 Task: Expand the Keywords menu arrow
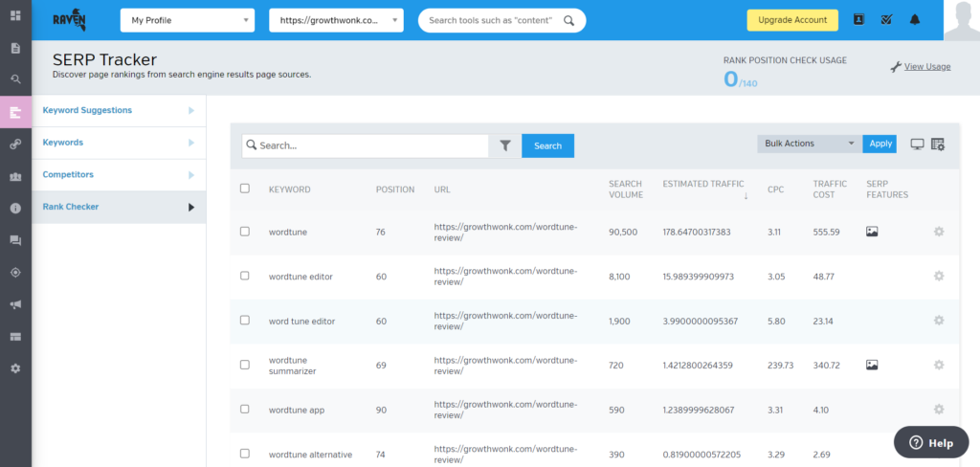pos(191,144)
